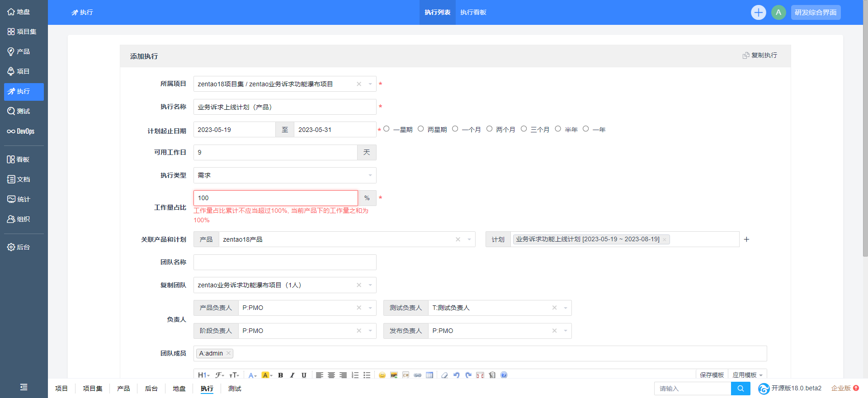
Task: Insert hyperlink via editor toolbar
Action: pos(417,375)
